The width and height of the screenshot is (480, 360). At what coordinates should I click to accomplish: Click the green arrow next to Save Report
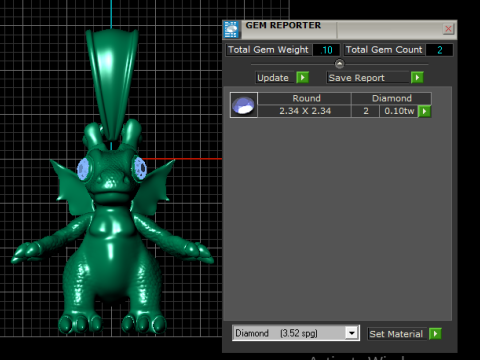(x=417, y=78)
